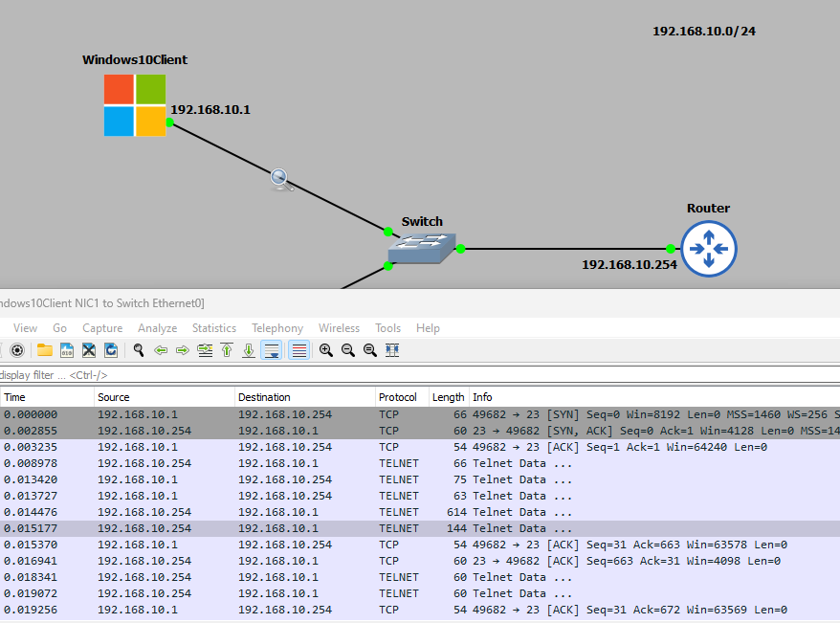
Task: Open the Telephony menu
Action: click(277, 328)
